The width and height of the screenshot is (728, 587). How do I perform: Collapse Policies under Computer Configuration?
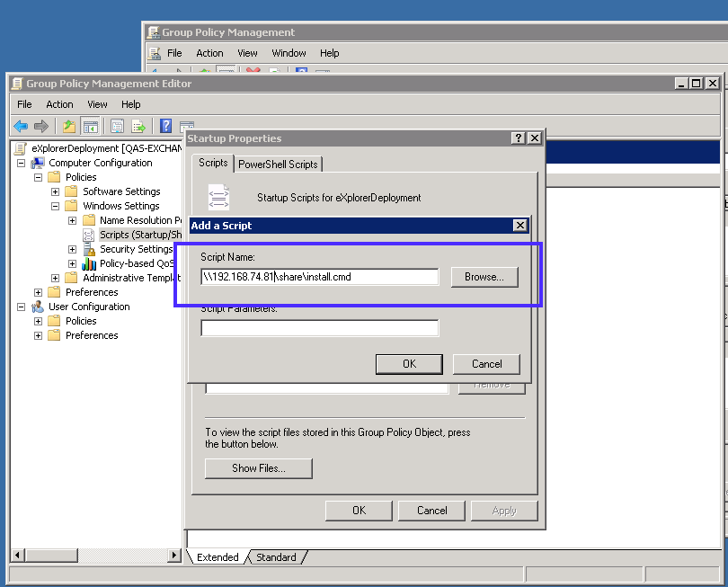tap(38, 177)
